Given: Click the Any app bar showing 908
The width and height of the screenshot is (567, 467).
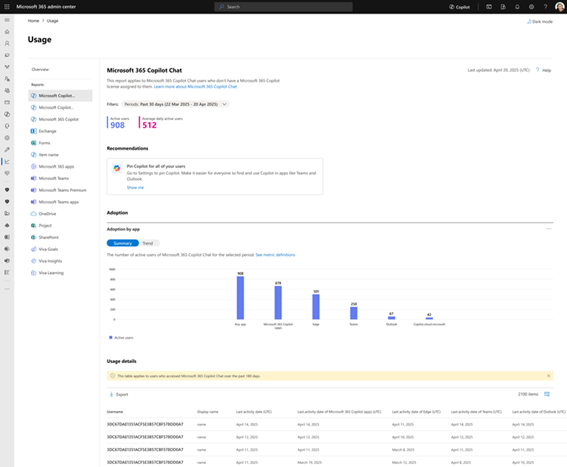Looking at the screenshot, I should click(240, 298).
